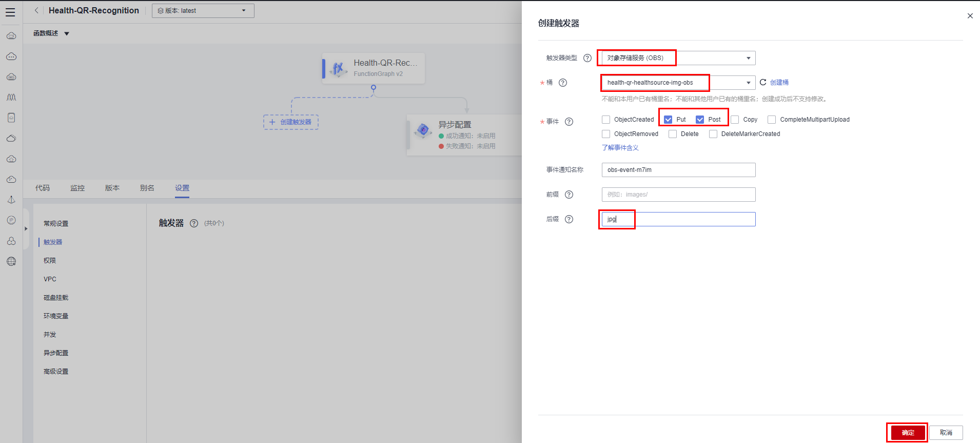Open the 触发器类型 trigger type dropdown
This screenshot has width=980, height=443.
(x=678, y=58)
